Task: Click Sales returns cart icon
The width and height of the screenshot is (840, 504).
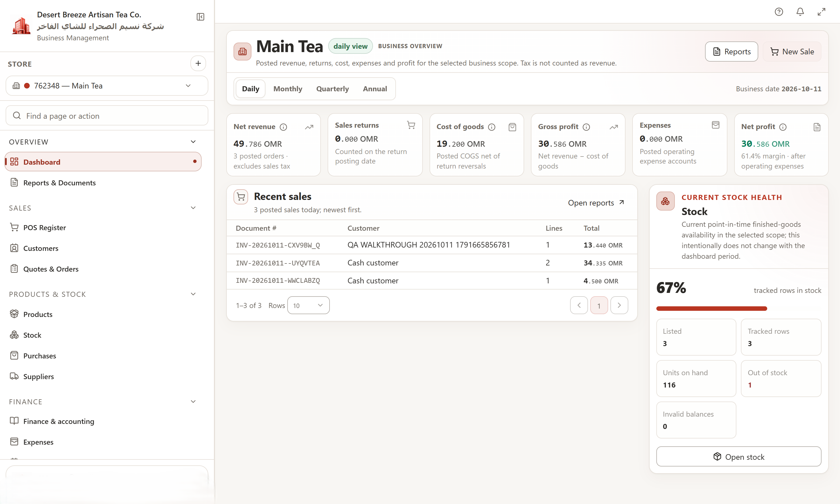Action: [411, 125]
